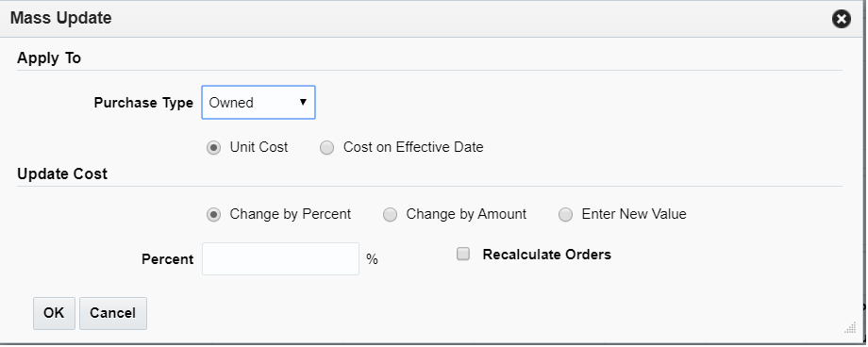Choose the Change by Amount radio button
This screenshot has height=347, width=868.
(391, 215)
